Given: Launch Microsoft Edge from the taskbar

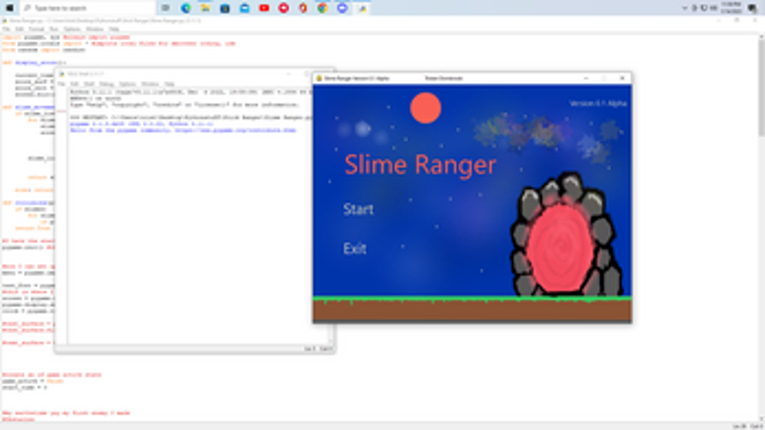Looking at the screenshot, I should [x=186, y=7].
